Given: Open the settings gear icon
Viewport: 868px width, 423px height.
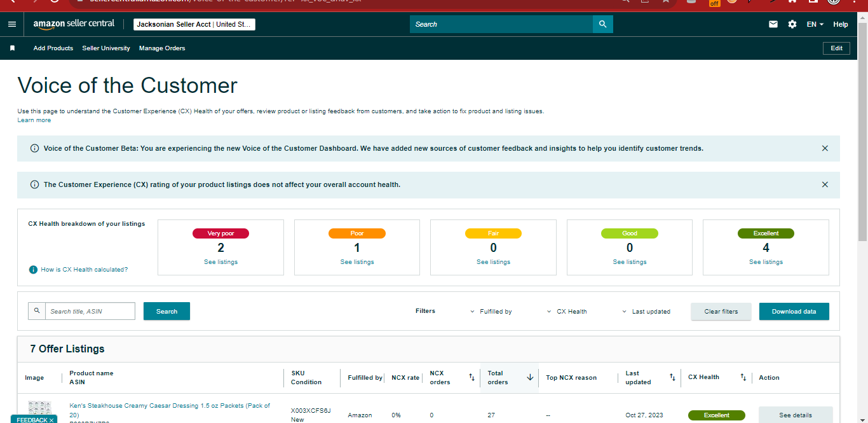Looking at the screenshot, I should point(792,24).
